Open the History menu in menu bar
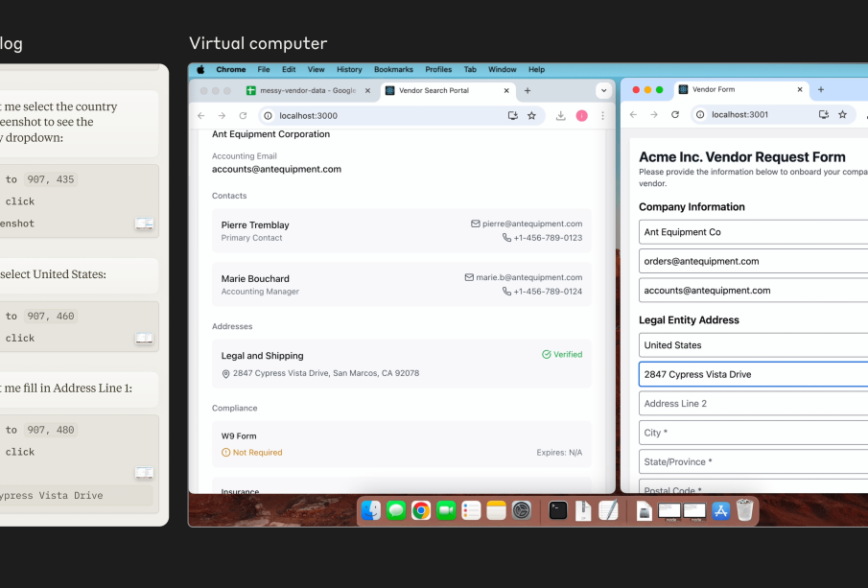 click(x=349, y=70)
